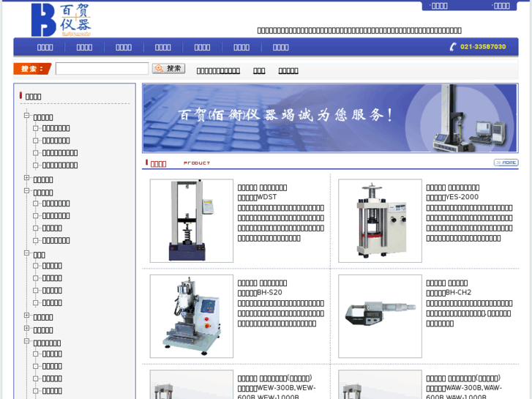Open the sixth item in blue navigation bar
The image size is (532, 399).
click(x=241, y=47)
